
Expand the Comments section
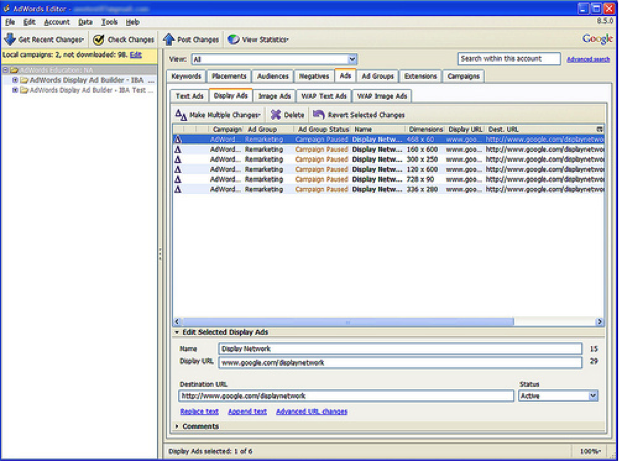[x=176, y=426]
